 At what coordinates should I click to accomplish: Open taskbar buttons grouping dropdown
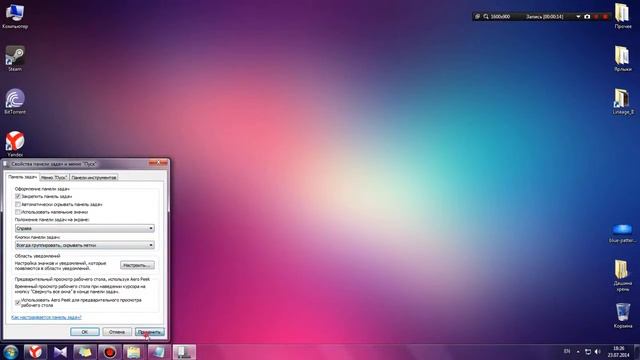84,245
